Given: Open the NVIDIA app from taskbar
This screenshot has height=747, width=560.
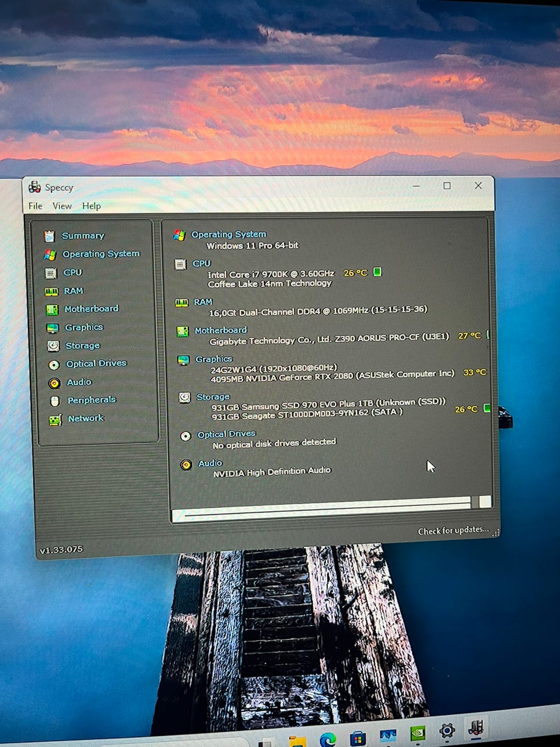Looking at the screenshot, I should click(x=418, y=733).
